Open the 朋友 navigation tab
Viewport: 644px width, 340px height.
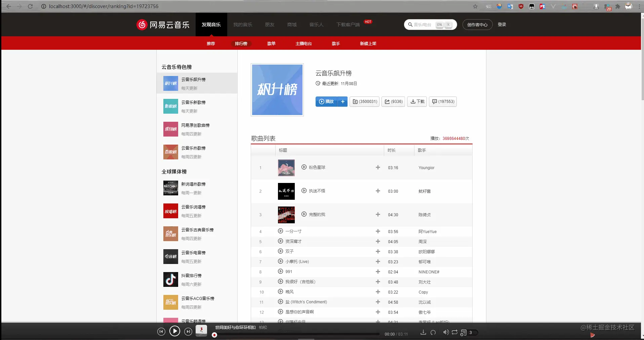(270, 25)
